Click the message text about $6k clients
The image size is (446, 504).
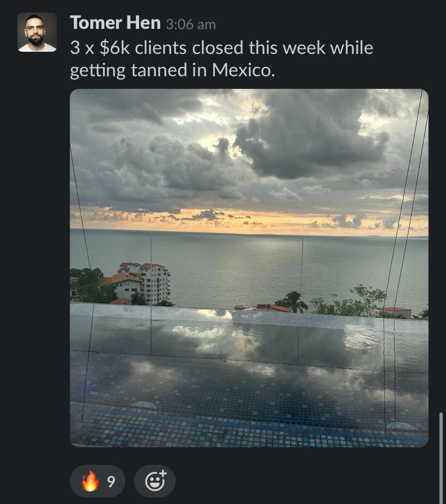pyautogui.click(x=221, y=59)
